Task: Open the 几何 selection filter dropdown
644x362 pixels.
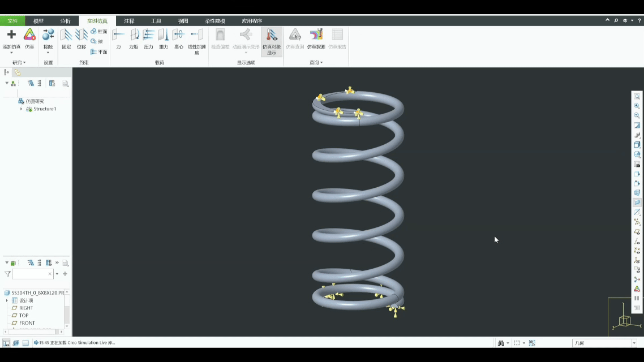Action: pos(633,343)
